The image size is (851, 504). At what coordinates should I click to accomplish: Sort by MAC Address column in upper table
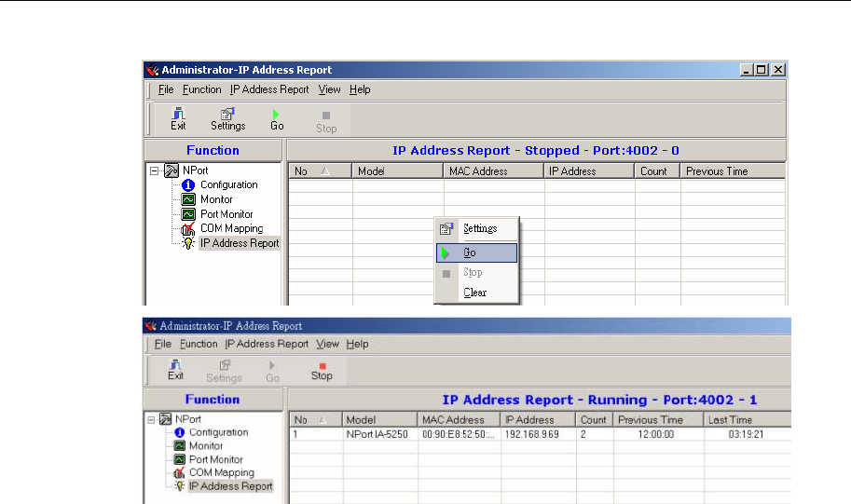point(494,171)
